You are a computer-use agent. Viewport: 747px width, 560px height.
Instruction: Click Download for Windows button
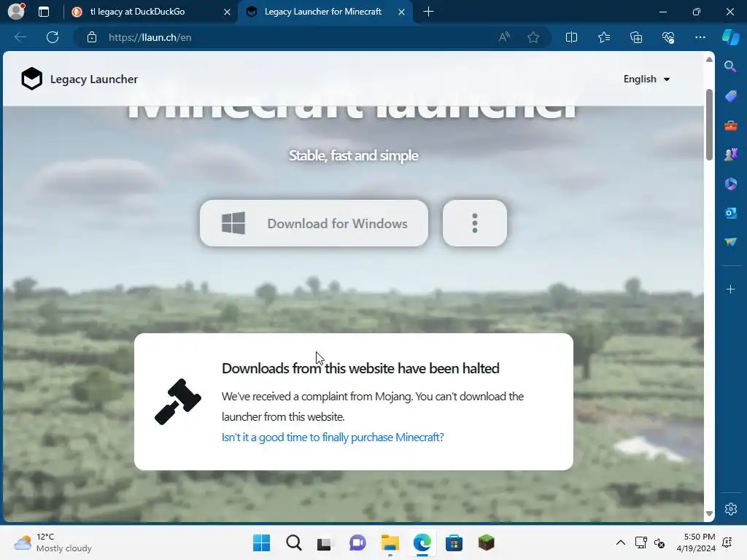[x=314, y=223]
